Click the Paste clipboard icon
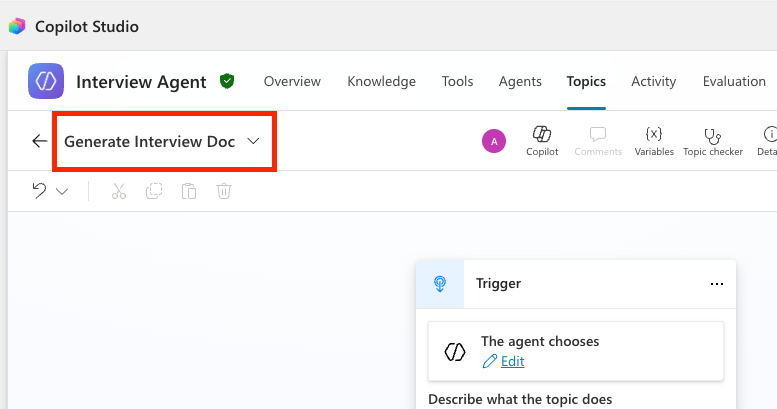 coord(189,191)
